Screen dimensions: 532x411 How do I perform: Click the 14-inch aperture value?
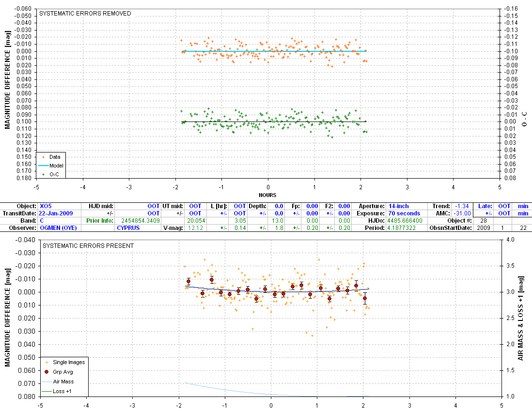(x=398, y=206)
